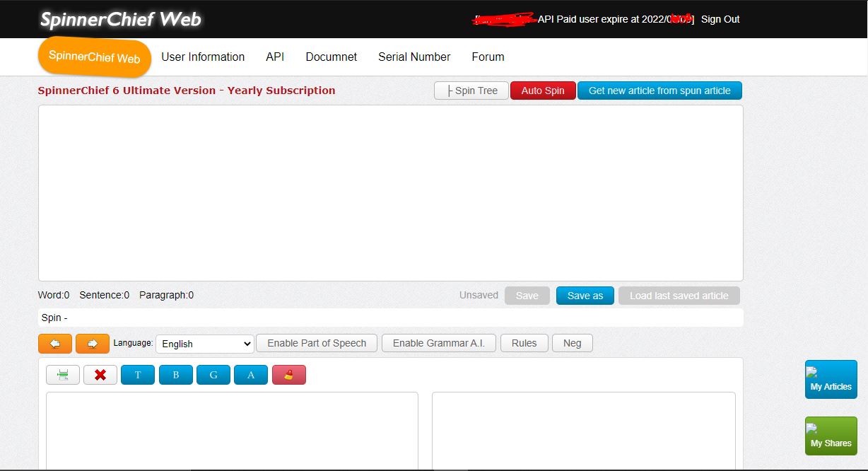Toggle Enable Grammar A.I.
This screenshot has width=868, height=471.
(x=438, y=343)
